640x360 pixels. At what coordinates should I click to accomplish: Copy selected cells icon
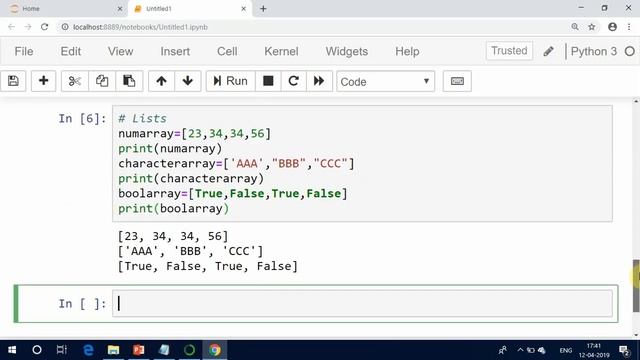(102, 81)
